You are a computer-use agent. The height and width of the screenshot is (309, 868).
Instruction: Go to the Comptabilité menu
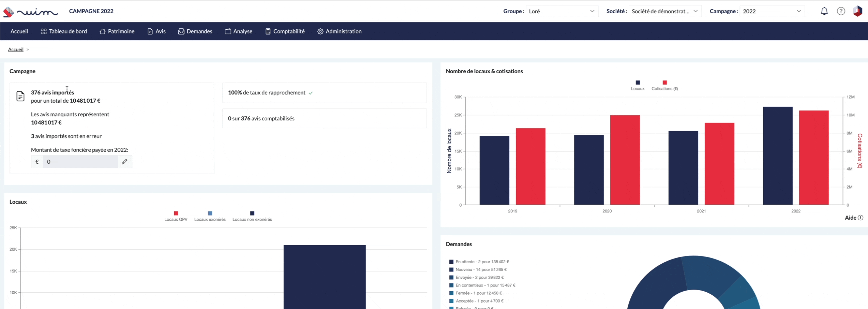(x=285, y=31)
